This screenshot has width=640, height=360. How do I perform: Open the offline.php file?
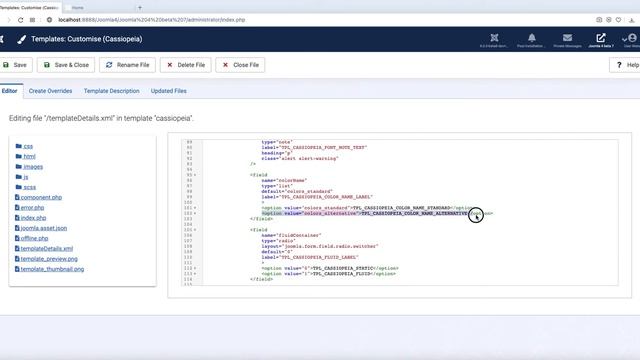(34, 238)
